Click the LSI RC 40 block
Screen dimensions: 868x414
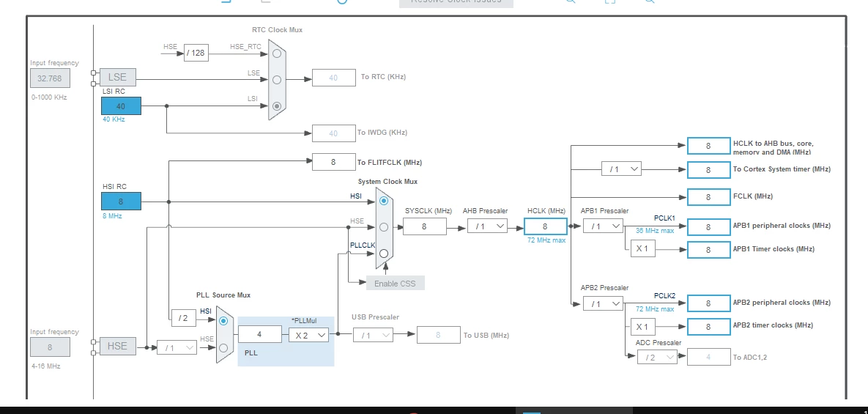[x=121, y=106]
